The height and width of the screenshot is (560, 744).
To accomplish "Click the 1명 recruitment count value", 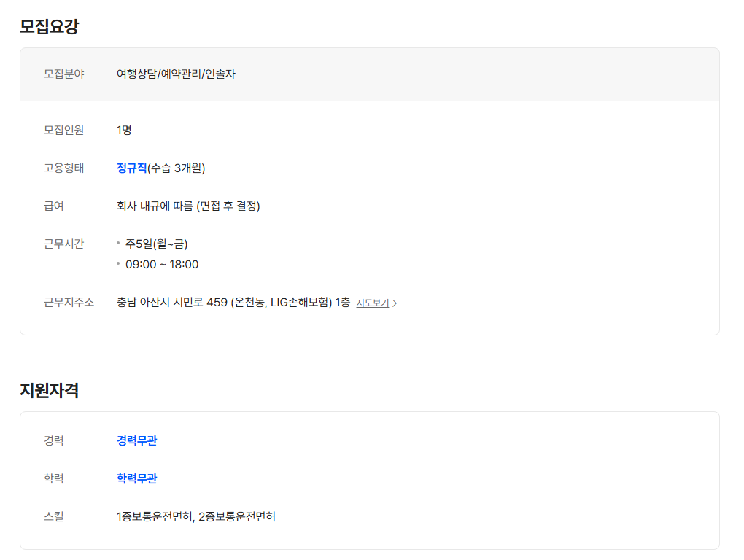I will point(124,130).
